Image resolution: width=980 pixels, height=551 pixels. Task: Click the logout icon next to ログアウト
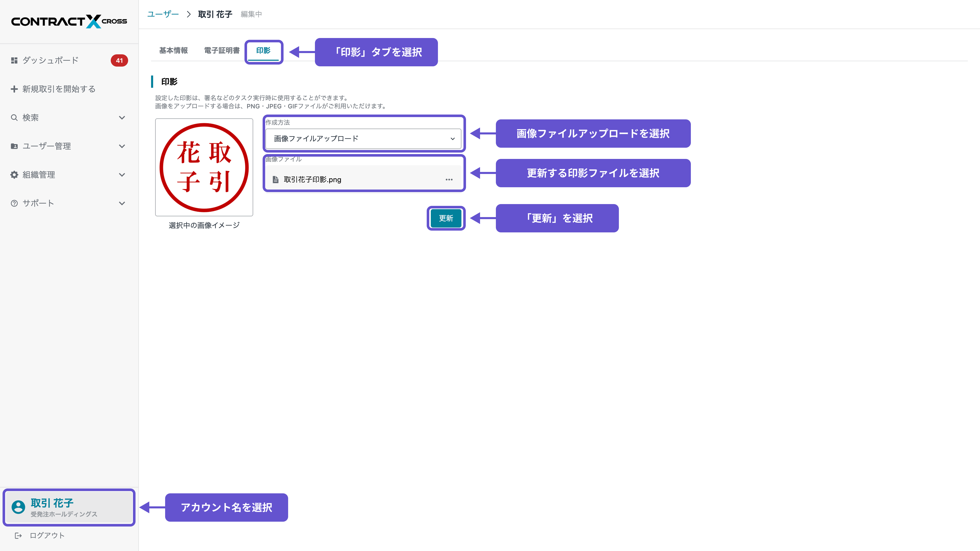click(x=18, y=535)
